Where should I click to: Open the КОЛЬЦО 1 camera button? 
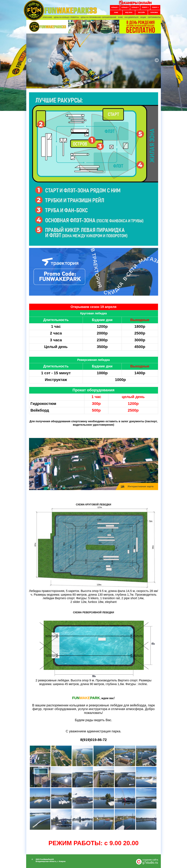(x=115, y=7)
